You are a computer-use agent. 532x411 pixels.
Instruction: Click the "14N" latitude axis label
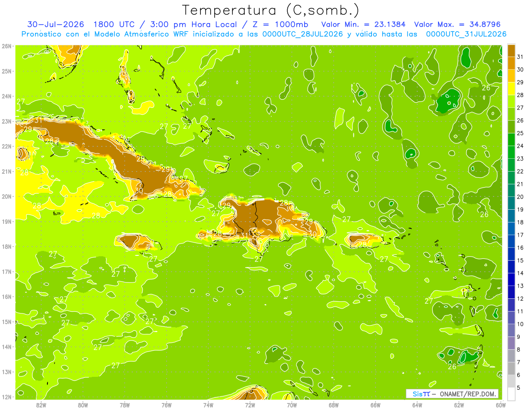point(6,347)
